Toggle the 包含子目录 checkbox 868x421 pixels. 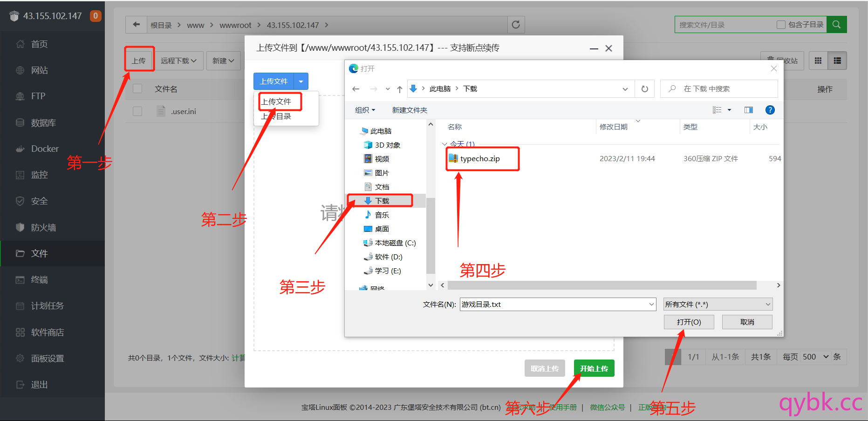point(781,25)
